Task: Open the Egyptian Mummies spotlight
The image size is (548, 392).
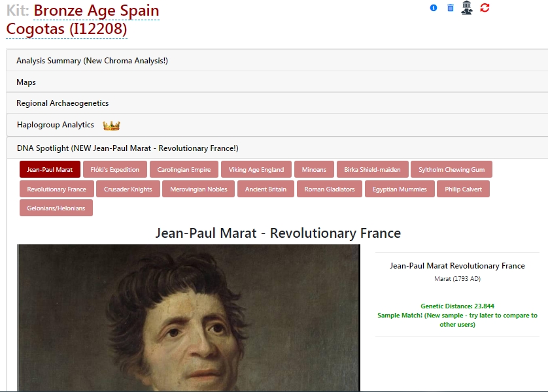Action: point(400,189)
